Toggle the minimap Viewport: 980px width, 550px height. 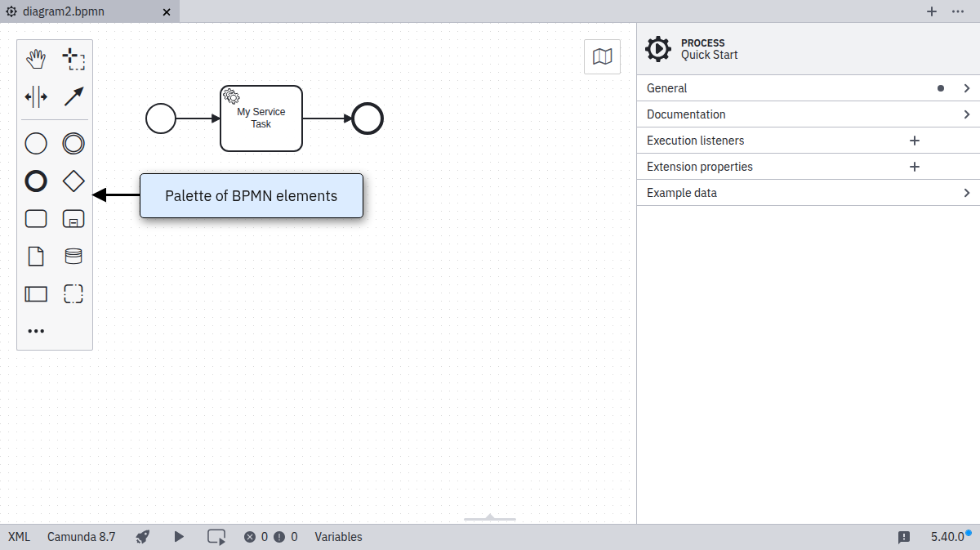602,56
